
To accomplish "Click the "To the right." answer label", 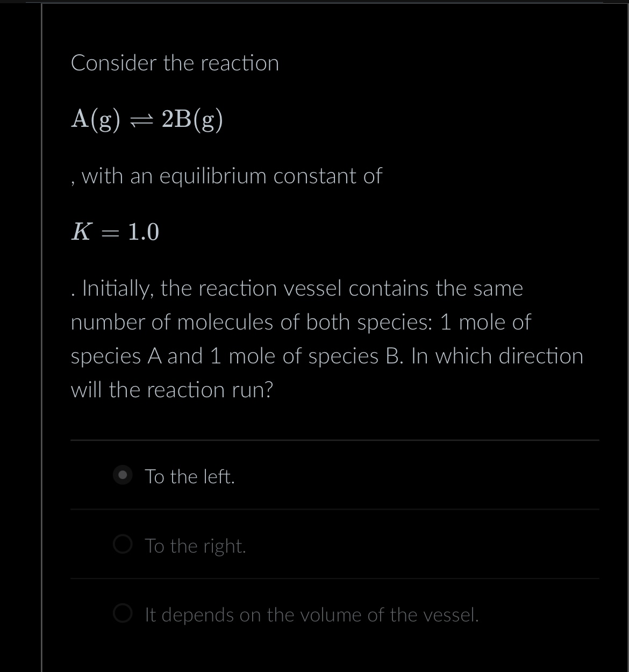I will click(196, 546).
